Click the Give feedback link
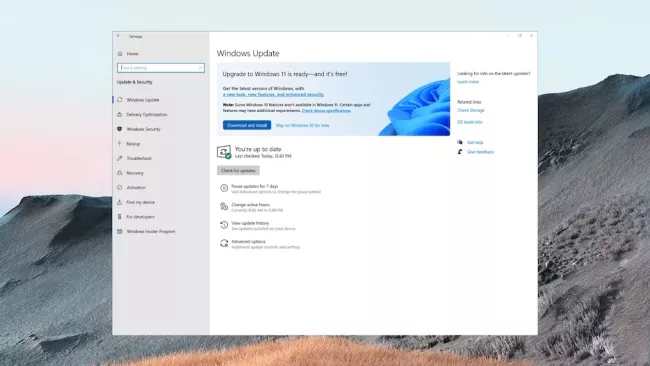The image size is (650, 366). (x=480, y=152)
